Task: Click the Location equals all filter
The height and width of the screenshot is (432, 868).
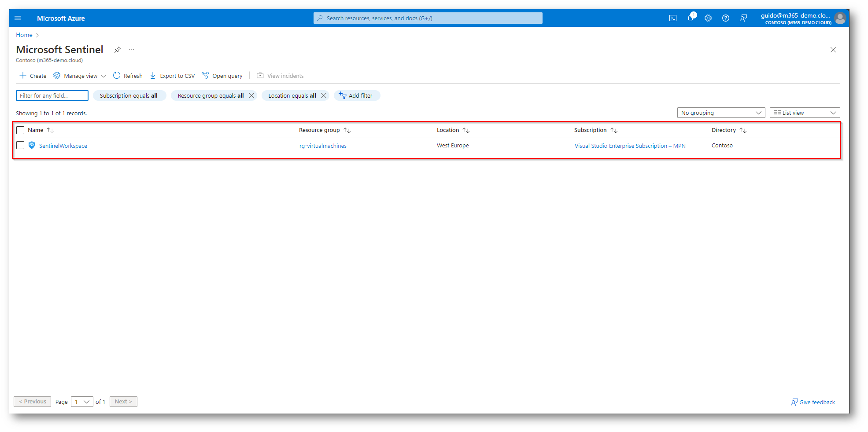Action: coord(292,95)
